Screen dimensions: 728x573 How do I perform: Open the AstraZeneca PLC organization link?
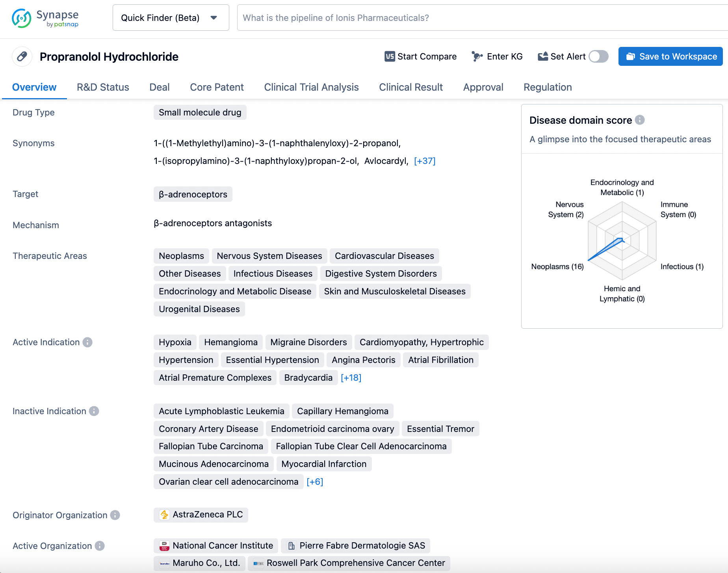[x=201, y=515]
